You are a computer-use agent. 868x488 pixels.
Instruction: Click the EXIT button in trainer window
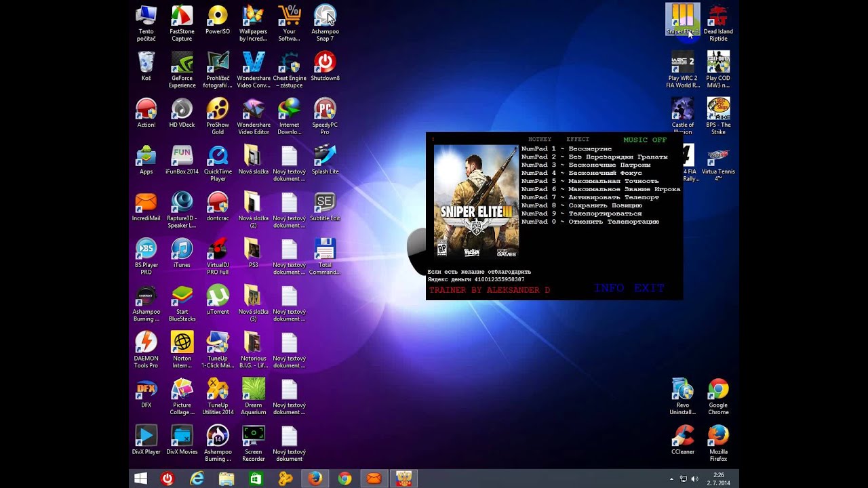coord(649,288)
